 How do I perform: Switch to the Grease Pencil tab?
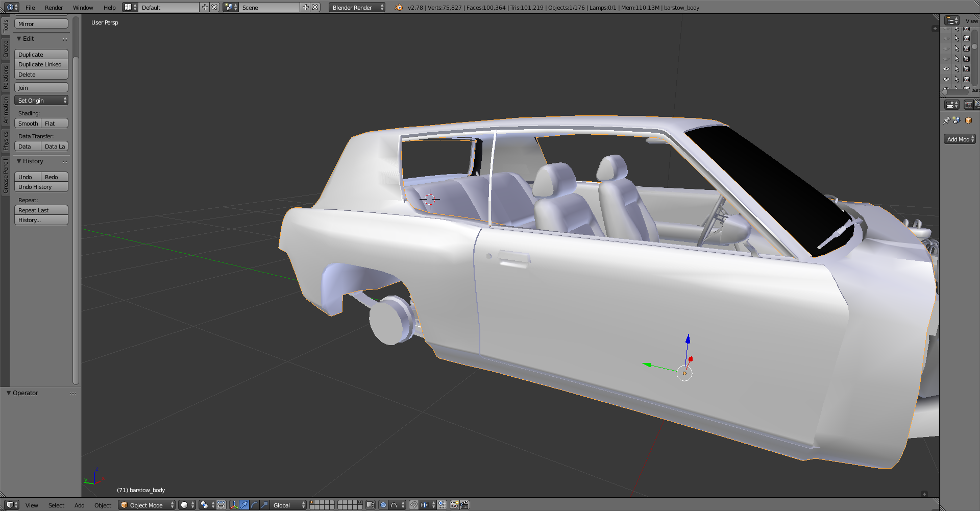pyautogui.click(x=6, y=176)
